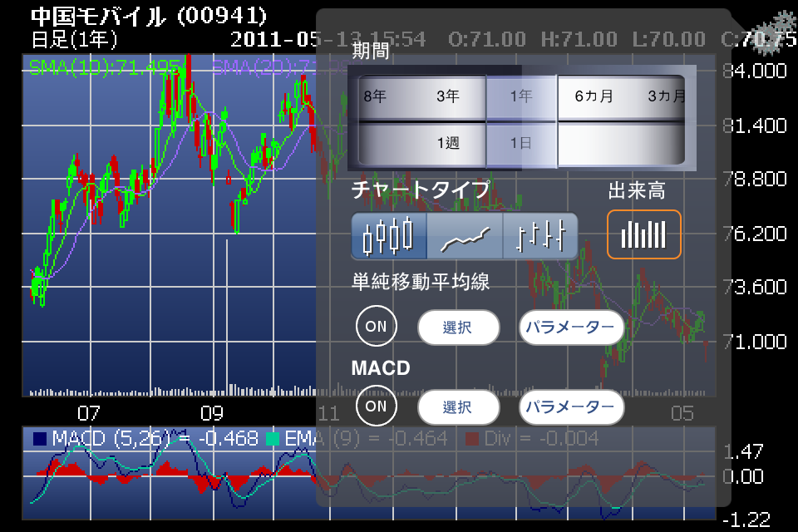The width and height of the screenshot is (798, 532).
Task: Click the 中国モバイル (00941) stock title
Action: point(149,17)
